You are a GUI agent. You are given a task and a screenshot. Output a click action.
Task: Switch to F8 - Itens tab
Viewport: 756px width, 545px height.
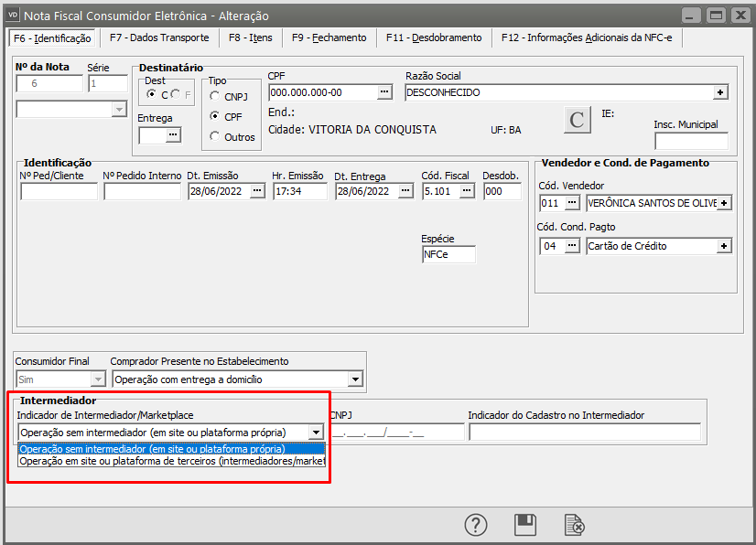[x=251, y=37]
